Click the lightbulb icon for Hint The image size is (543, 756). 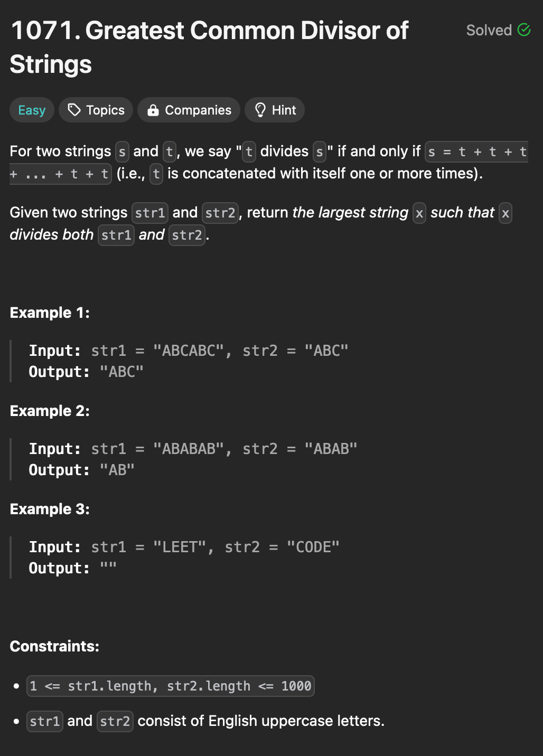[260, 110]
